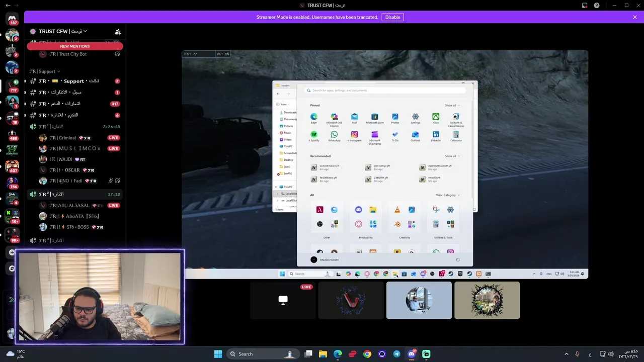Disable Streamer Mode via banner button
This screenshot has width=644, height=362.
tap(392, 17)
